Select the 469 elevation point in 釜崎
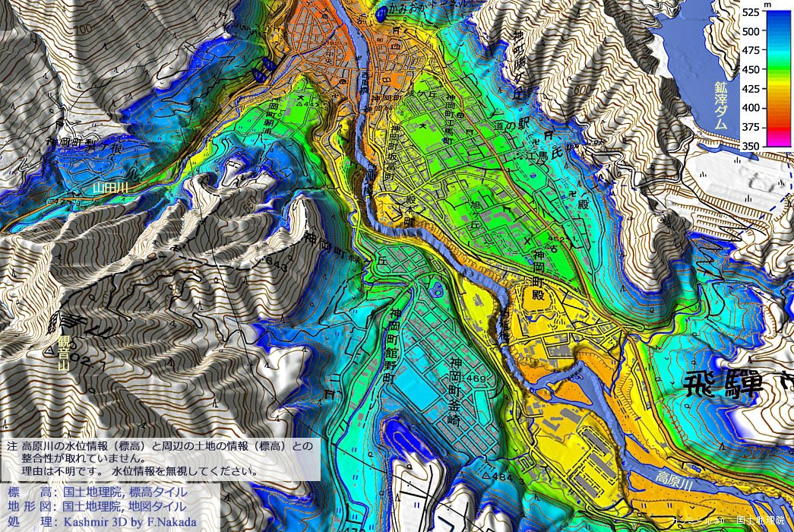The width and height of the screenshot is (794, 532). [476, 378]
